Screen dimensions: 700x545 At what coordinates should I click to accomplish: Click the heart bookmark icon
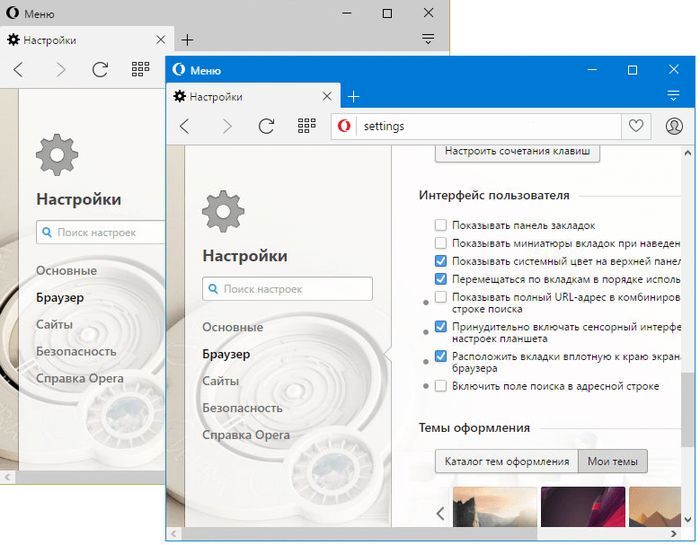(634, 126)
